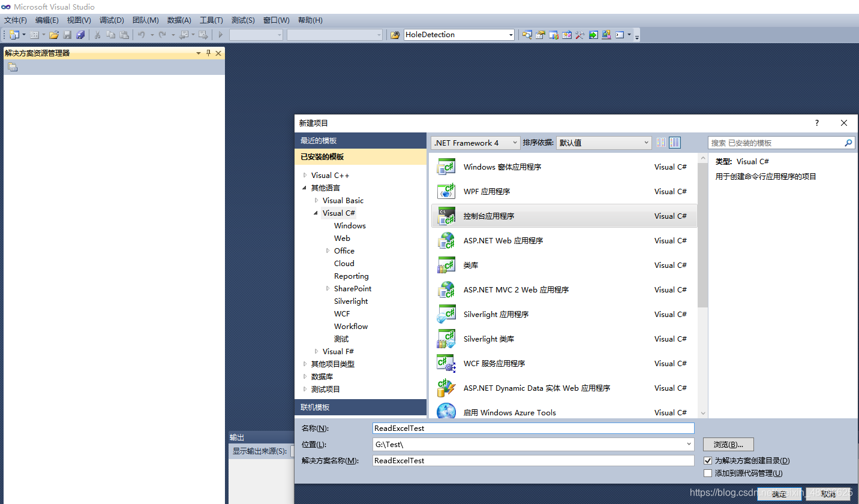Image resolution: width=859 pixels, height=504 pixels.
Task: Click the Find in Files magnifier icon
Action: 527,35
